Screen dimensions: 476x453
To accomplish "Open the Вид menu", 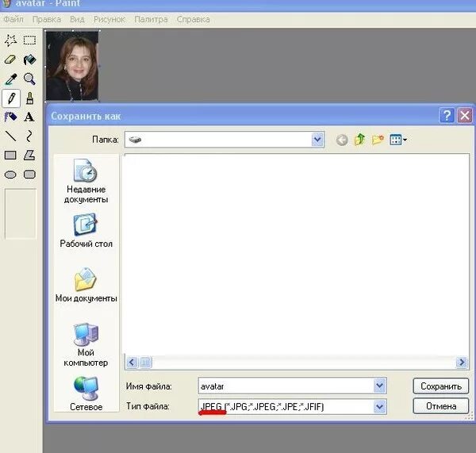I will 77,19.
